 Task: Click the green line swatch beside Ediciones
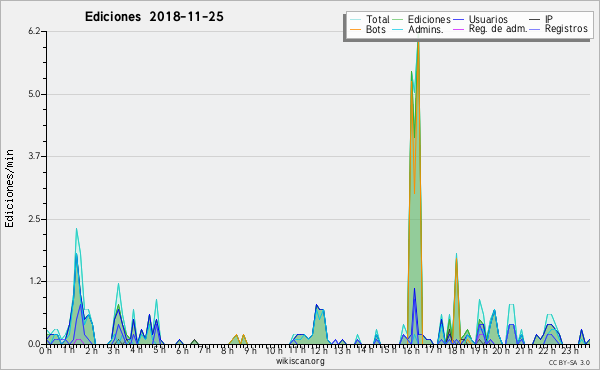tap(398, 20)
